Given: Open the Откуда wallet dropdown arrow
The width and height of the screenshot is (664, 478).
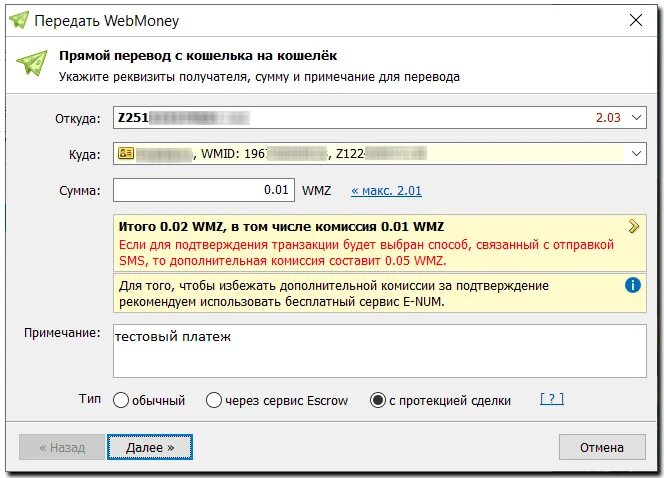Looking at the screenshot, I should tap(636, 118).
